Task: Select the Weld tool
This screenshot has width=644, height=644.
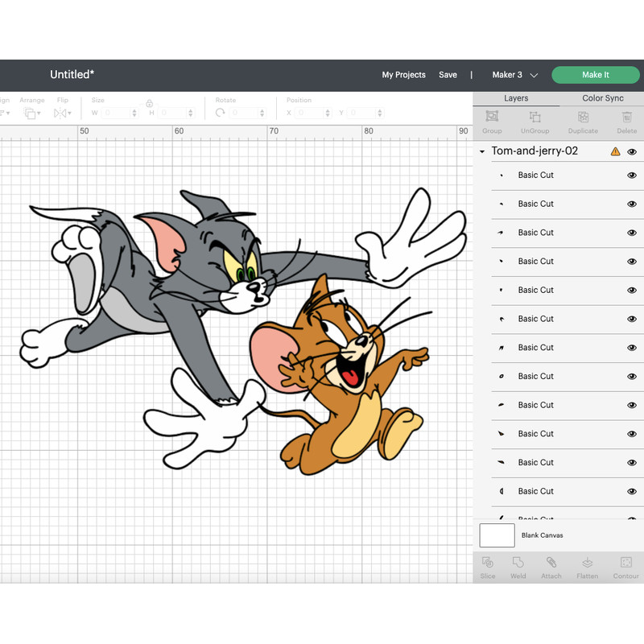Action: click(x=518, y=568)
